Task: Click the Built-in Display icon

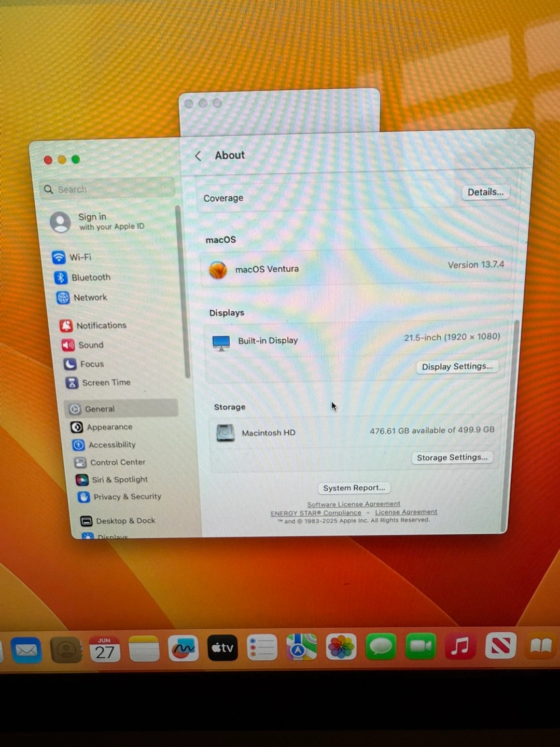Action: [x=221, y=343]
